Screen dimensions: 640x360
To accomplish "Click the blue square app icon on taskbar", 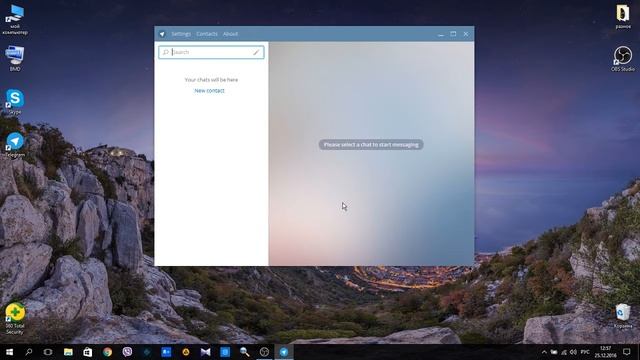I will coord(225,352).
